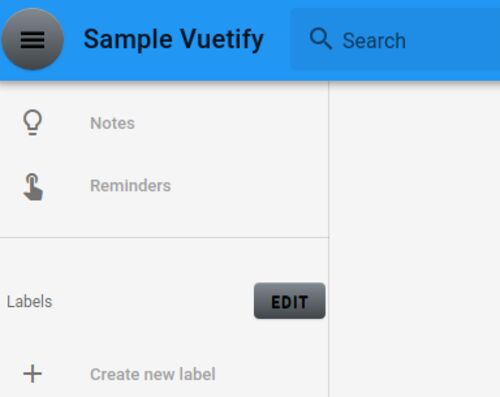
Task: Click the touch finger Reminders icon
Action: 33,187
